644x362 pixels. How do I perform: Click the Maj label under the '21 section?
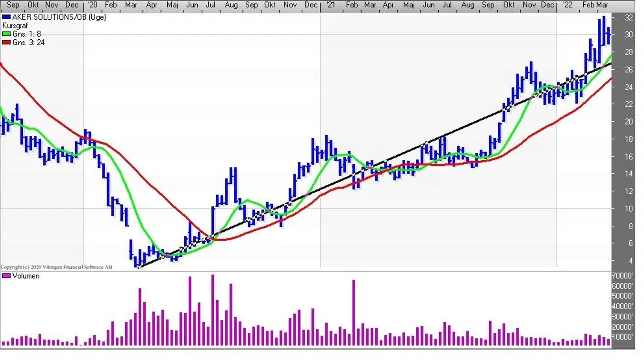[408, 5]
